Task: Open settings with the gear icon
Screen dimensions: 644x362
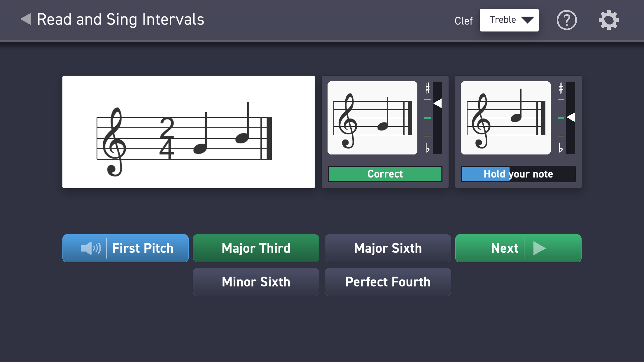Action: (x=609, y=20)
